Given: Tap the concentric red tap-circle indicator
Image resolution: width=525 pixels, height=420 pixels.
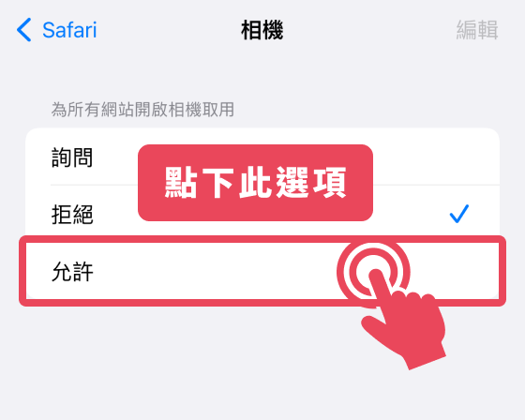Looking at the screenshot, I should 373,272.
